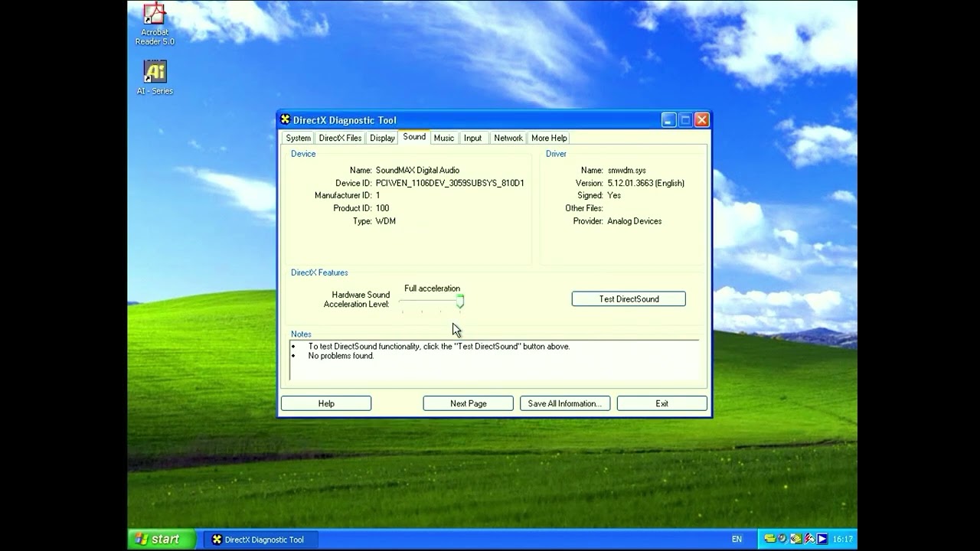This screenshot has height=551, width=980.
Task: Go to the Input tab
Action: [473, 138]
